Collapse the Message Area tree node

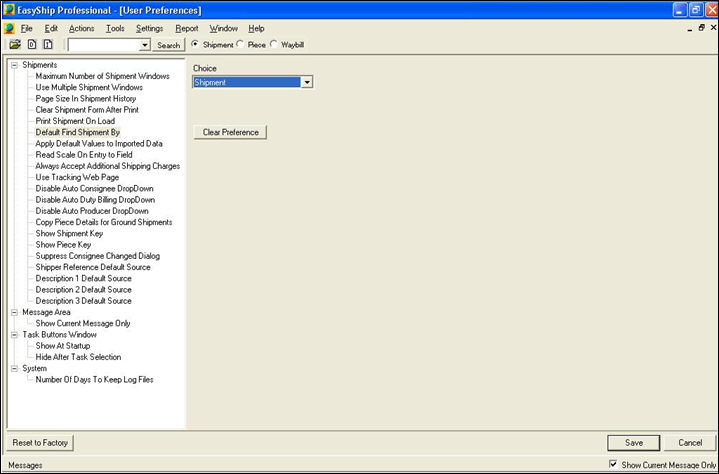[x=15, y=312]
